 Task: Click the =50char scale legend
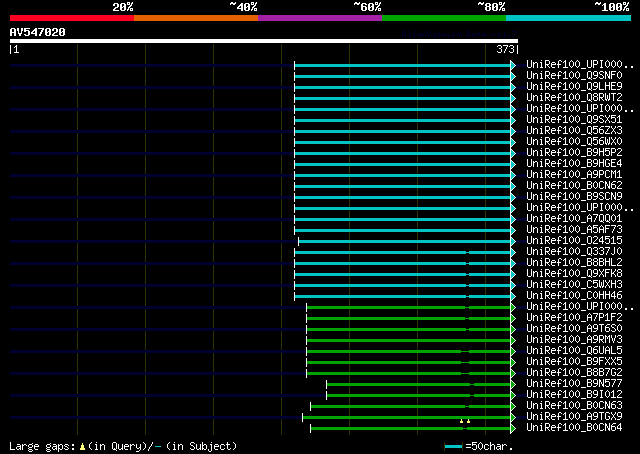(478, 446)
